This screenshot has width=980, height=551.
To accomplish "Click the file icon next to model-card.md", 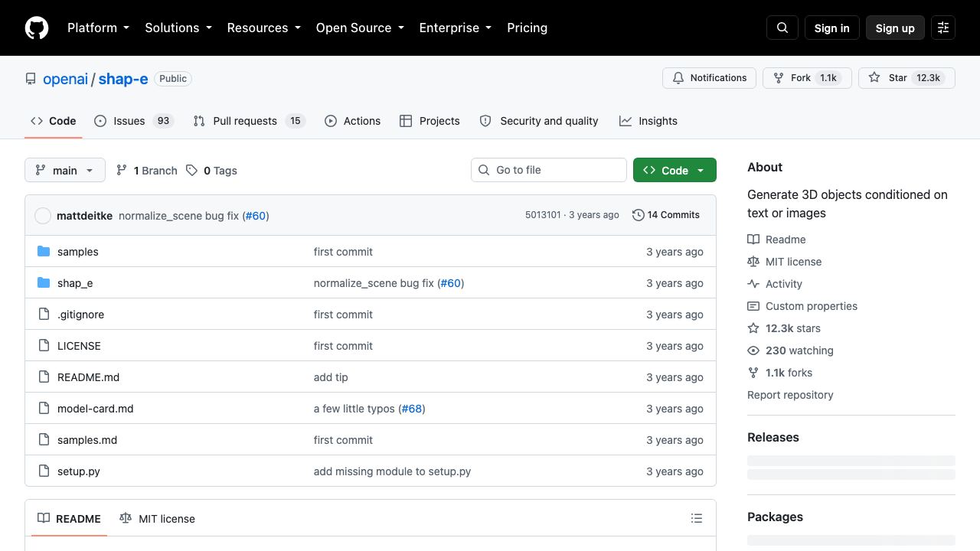I will point(44,409).
